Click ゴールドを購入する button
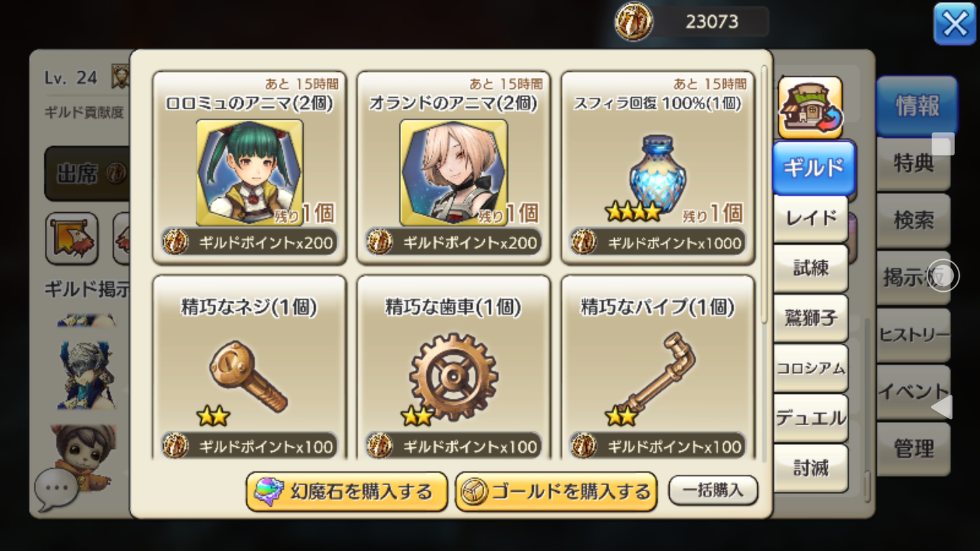Image resolution: width=980 pixels, height=551 pixels. tap(556, 492)
